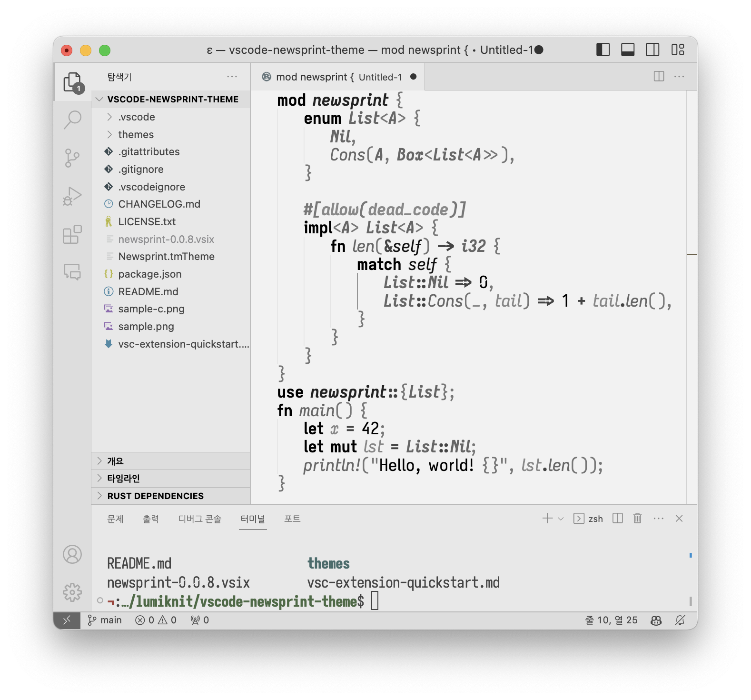The image size is (751, 700).
Task: Close the unsaved Untitled-1 tab dot
Action: [x=413, y=77]
